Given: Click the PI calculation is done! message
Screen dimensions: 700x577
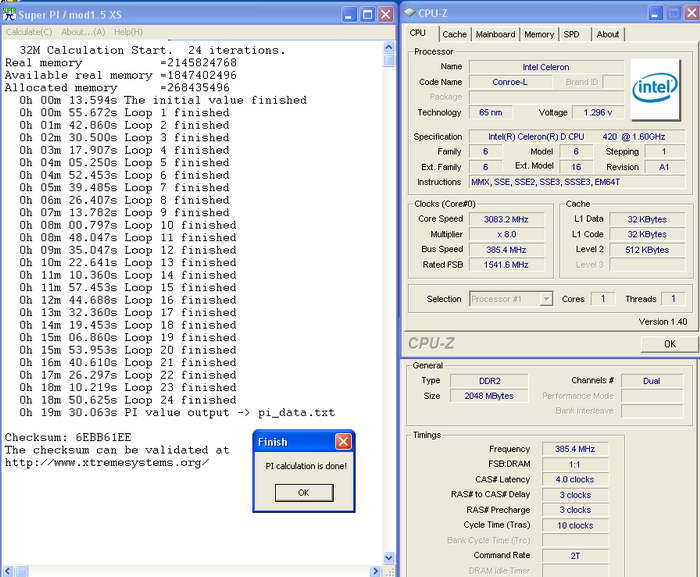Looking at the screenshot, I should click(x=306, y=466).
